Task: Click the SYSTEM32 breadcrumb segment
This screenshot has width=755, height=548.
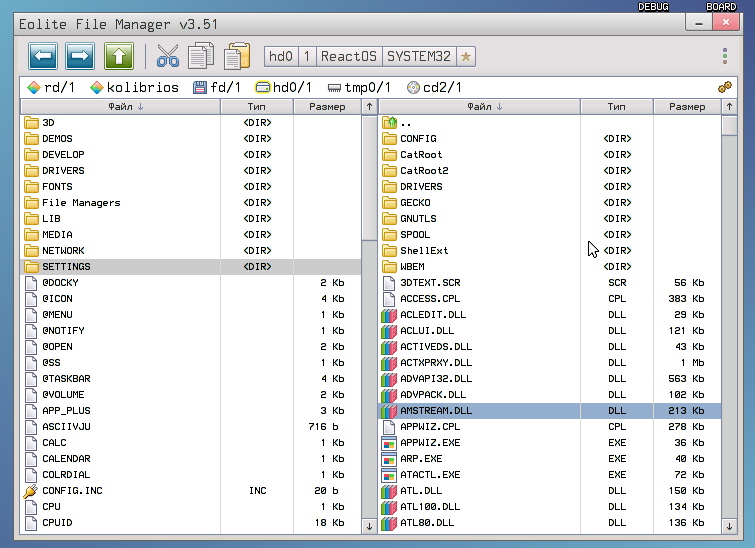Action: click(x=419, y=56)
